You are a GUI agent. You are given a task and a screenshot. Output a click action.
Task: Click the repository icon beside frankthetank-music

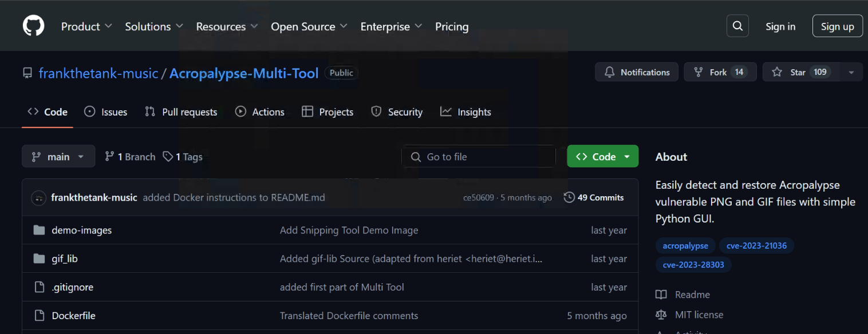point(27,73)
